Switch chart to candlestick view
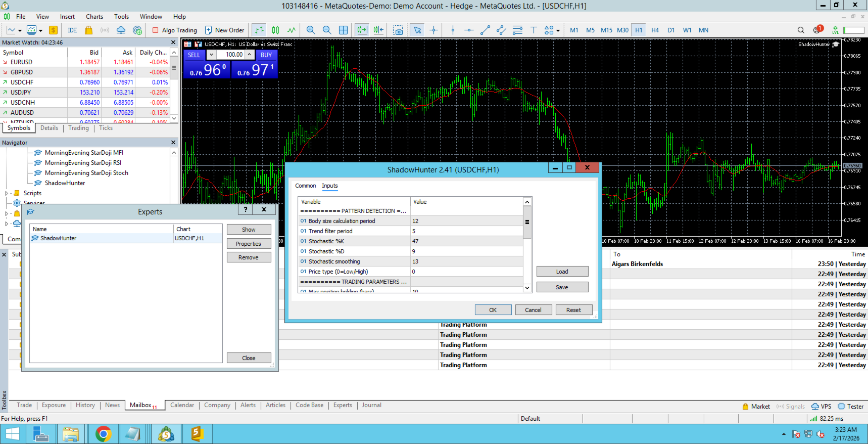Screen dimensions: 868x444 pyautogui.click(x=275, y=30)
